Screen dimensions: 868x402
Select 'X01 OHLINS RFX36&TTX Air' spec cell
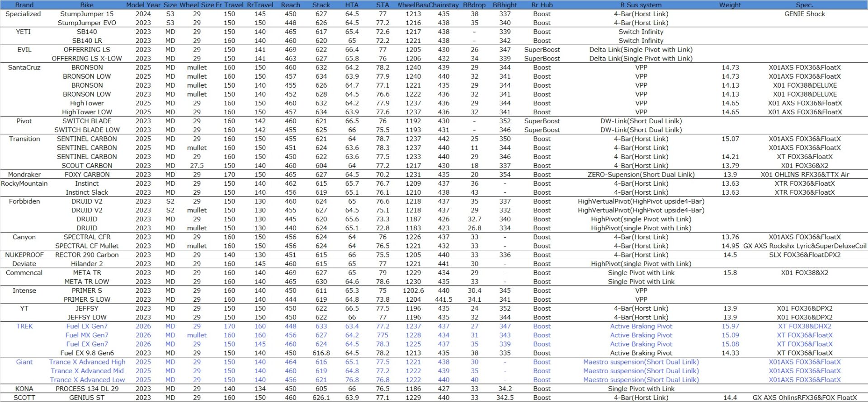coord(804,174)
